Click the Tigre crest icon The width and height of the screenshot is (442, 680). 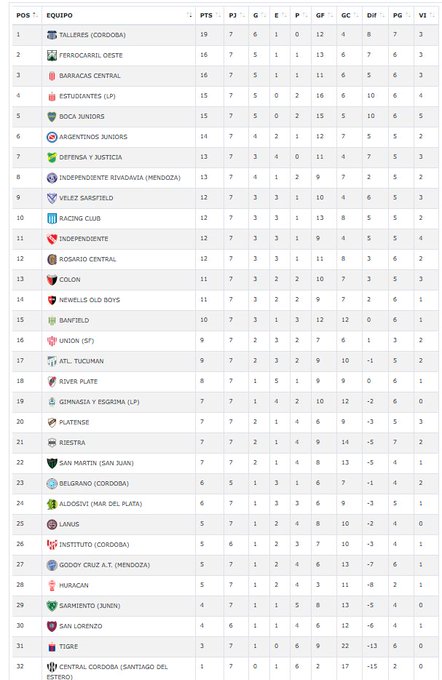(x=52, y=647)
